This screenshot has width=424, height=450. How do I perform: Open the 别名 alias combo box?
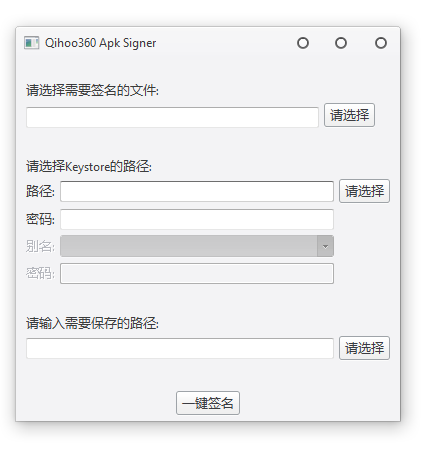point(197,246)
